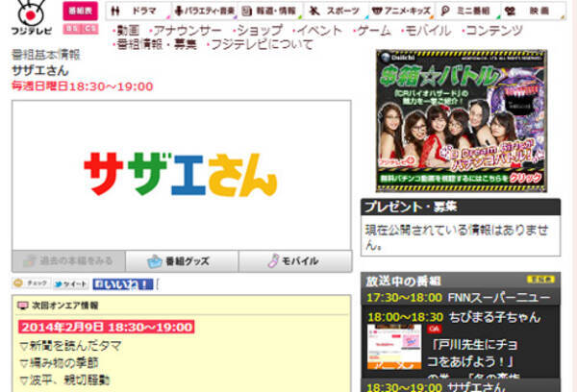Click the 「戸川先生にチョコをあげよう！」 episode text
Image resolution: width=577 pixels, height=392 pixels.
[x=473, y=354]
